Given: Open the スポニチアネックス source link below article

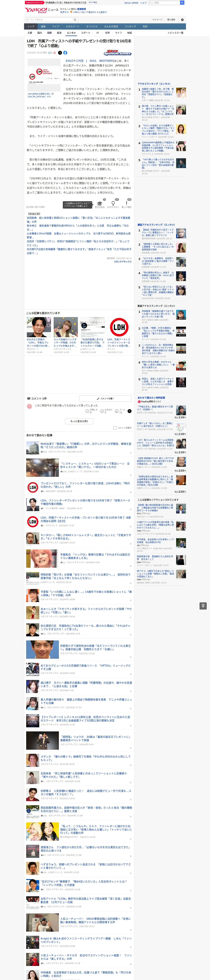Looking at the screenshot, I should tap(122, 262).
